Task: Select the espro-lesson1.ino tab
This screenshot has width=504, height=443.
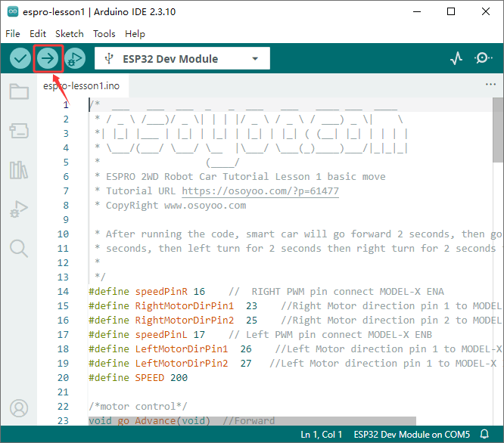Action: [83, 85]
